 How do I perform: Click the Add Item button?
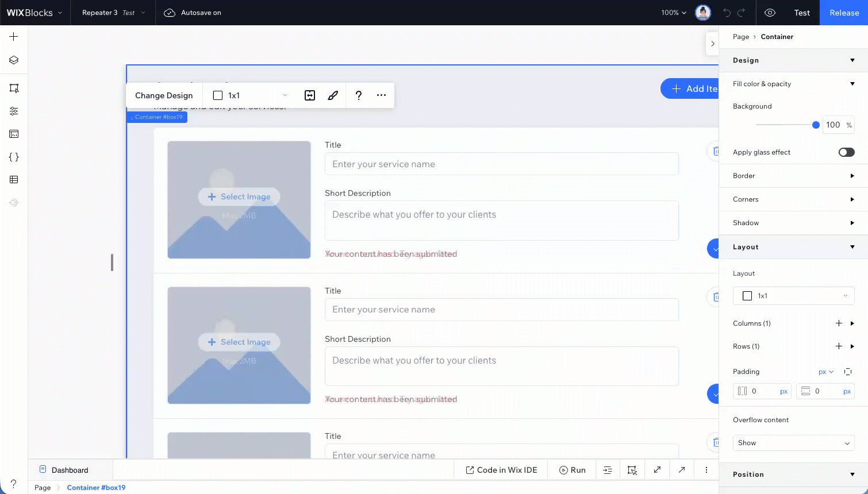tap(690, 88)
